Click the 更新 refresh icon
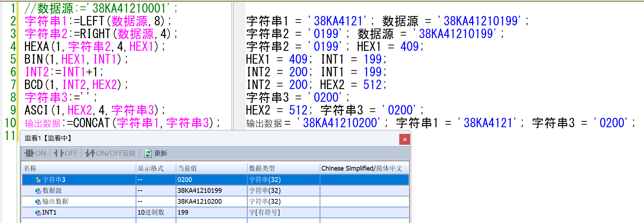644x223 pixels. tap(148, 154)
